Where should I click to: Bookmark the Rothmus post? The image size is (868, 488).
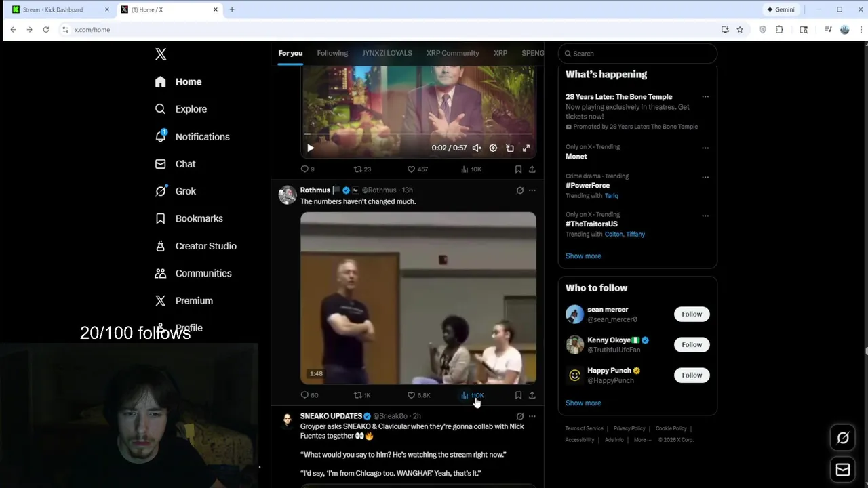518,395
